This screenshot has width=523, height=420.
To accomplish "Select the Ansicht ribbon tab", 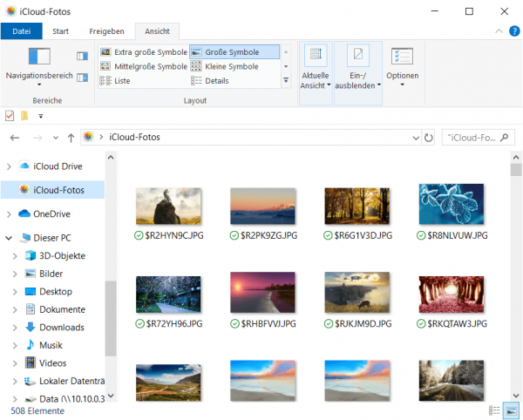I will tap(157, 31).
